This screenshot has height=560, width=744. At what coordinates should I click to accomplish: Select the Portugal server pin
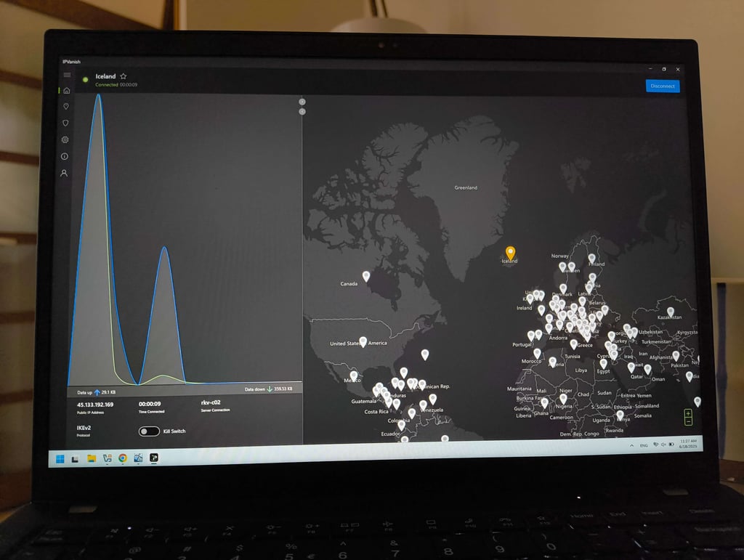(531, 336)
